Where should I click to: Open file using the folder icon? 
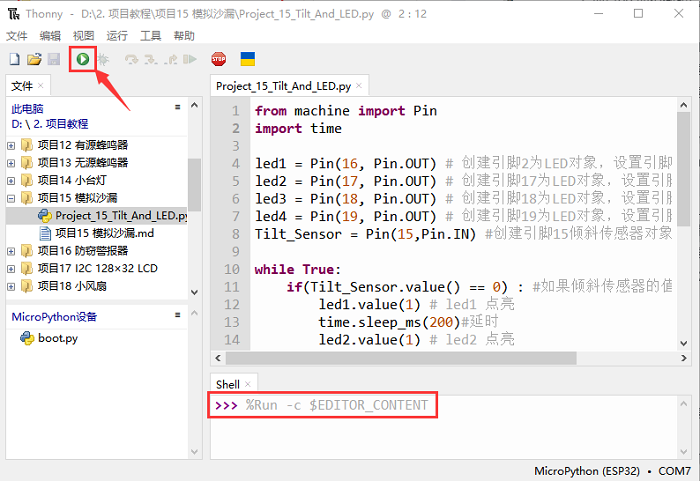(34, 60)
